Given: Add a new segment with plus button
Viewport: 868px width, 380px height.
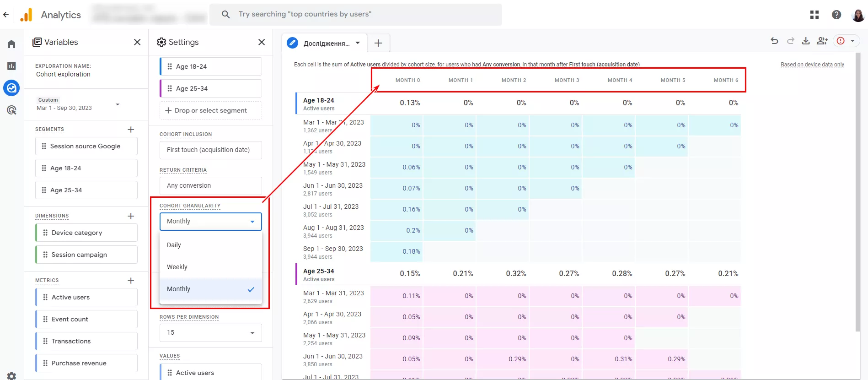Looking at the screenshot, I should point(131,130).
